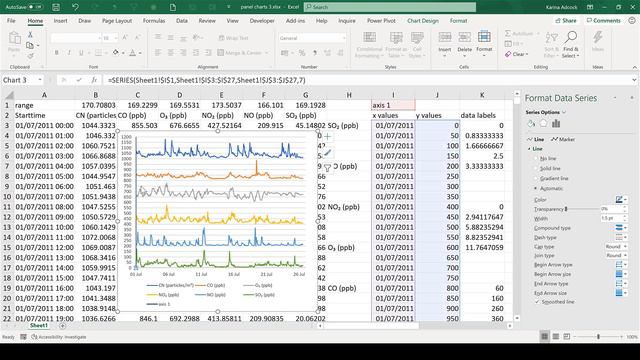Switch to the Formulas tab
Image resolution: width=640 pixels, height=360 pixels.
pyautogui.click(x=154, y=20)
